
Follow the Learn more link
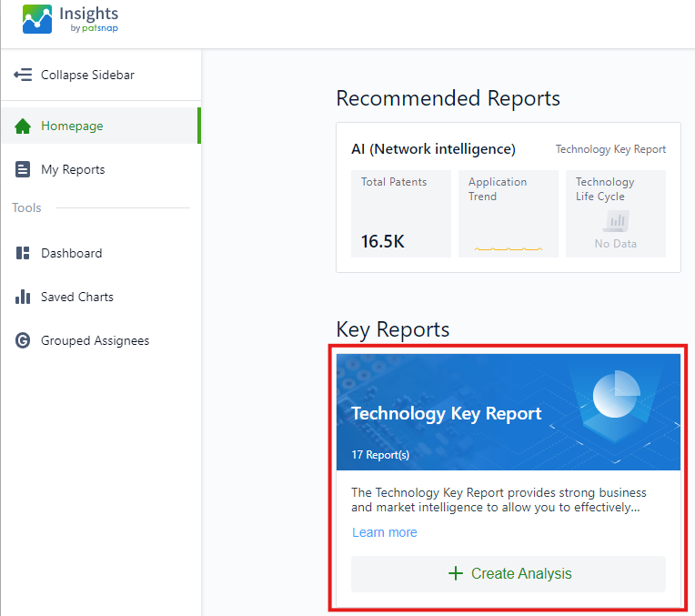[x=384, y=532]
